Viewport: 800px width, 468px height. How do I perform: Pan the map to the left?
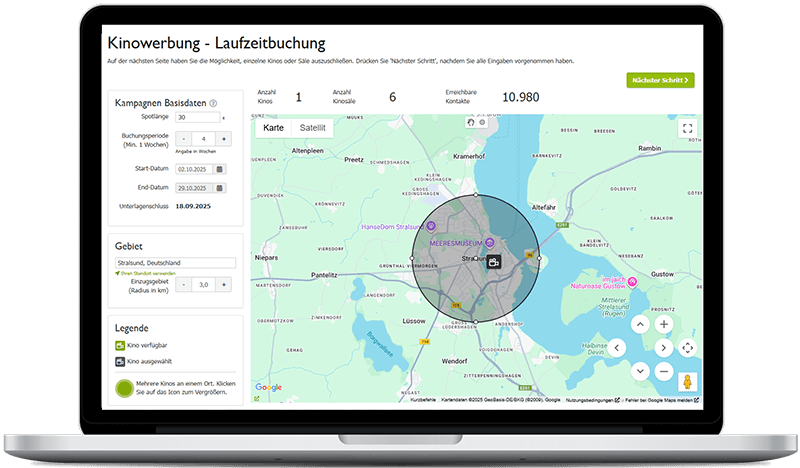616,348
